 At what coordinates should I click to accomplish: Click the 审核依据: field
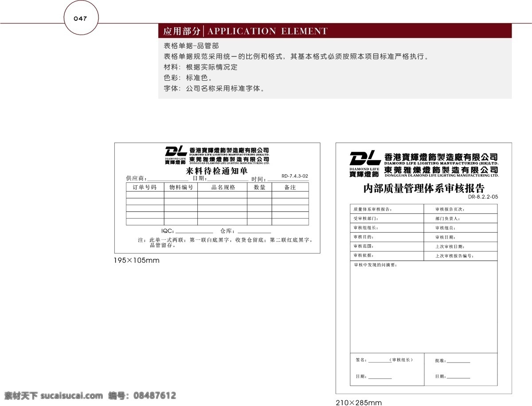pyautogui.click(x=387, y=256)
